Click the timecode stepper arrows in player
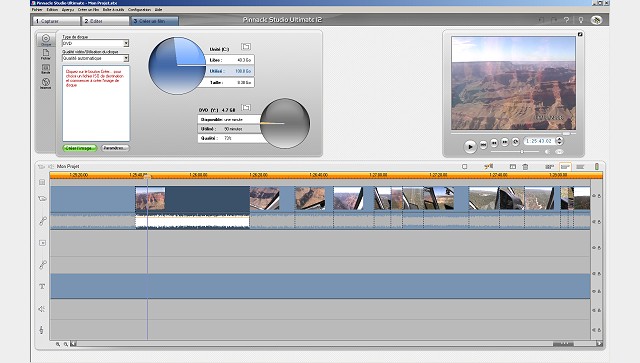640x363 pixels. click(x=560, y=141)
